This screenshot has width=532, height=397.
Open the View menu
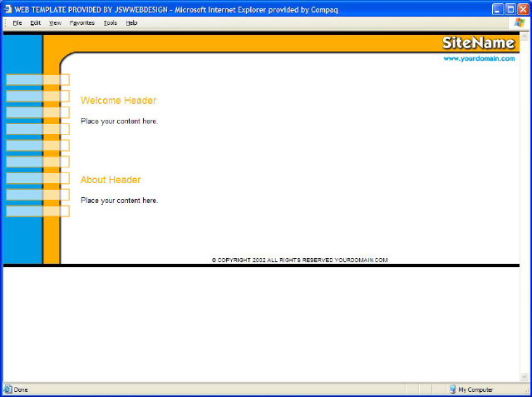[x=55, y=23]
